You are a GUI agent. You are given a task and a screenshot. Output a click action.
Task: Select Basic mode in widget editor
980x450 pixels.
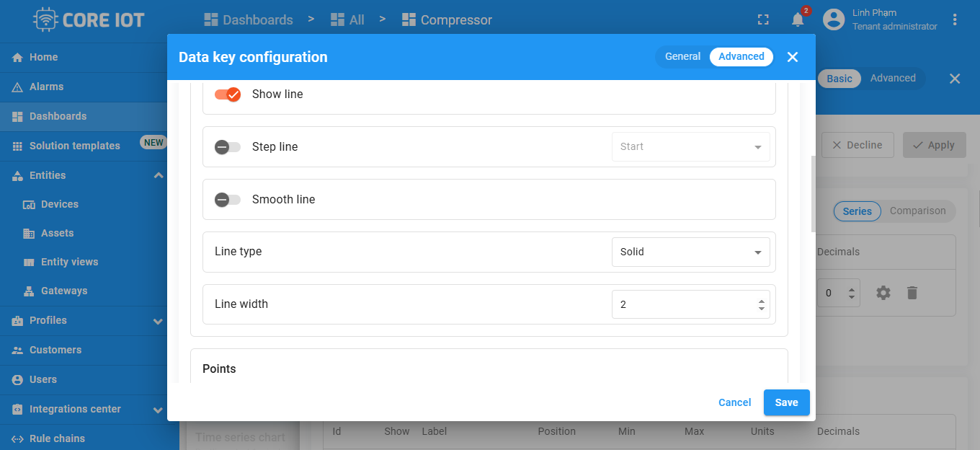839,79
